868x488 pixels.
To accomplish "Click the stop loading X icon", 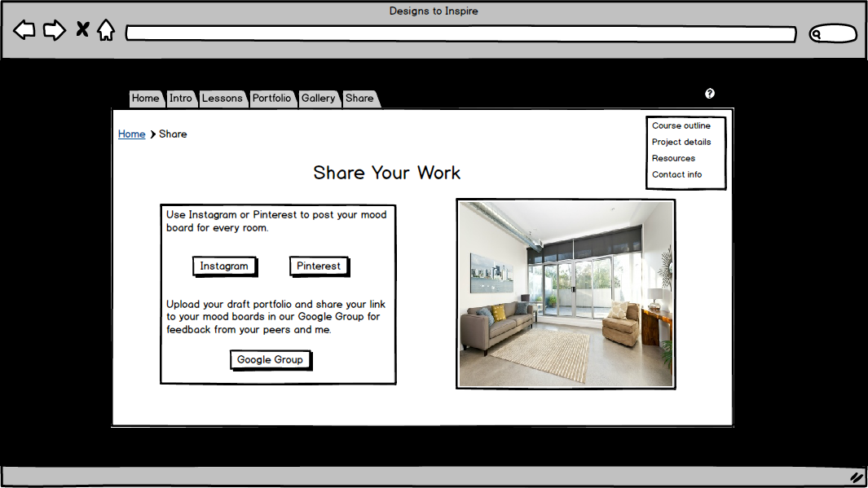I will pyautogui.click(x=82, y=29).
